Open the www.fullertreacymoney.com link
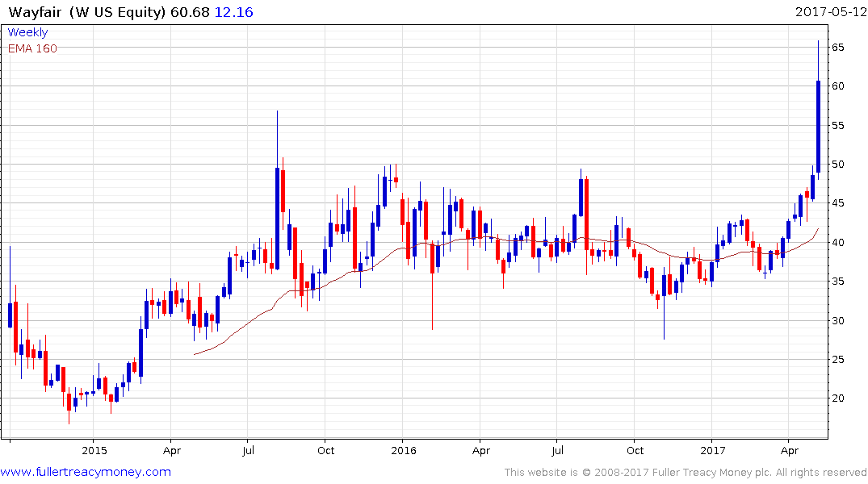The image size is (868, 484). tap(86, 472)
